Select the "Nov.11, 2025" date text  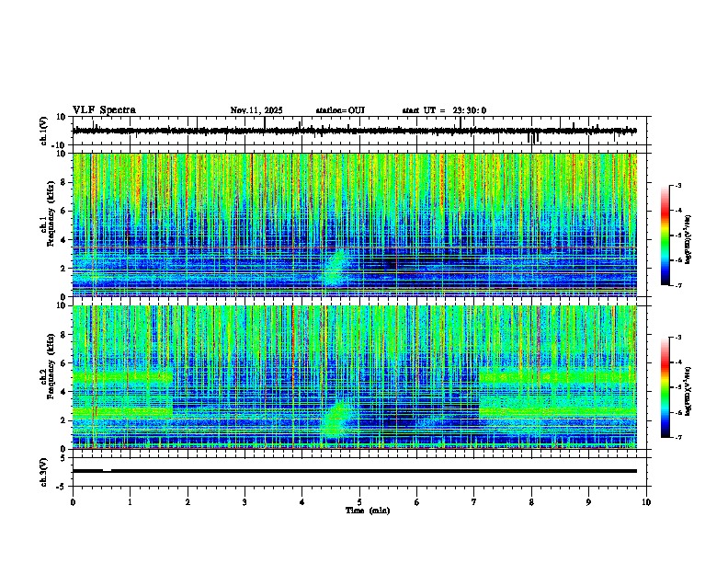coord(256,110)
